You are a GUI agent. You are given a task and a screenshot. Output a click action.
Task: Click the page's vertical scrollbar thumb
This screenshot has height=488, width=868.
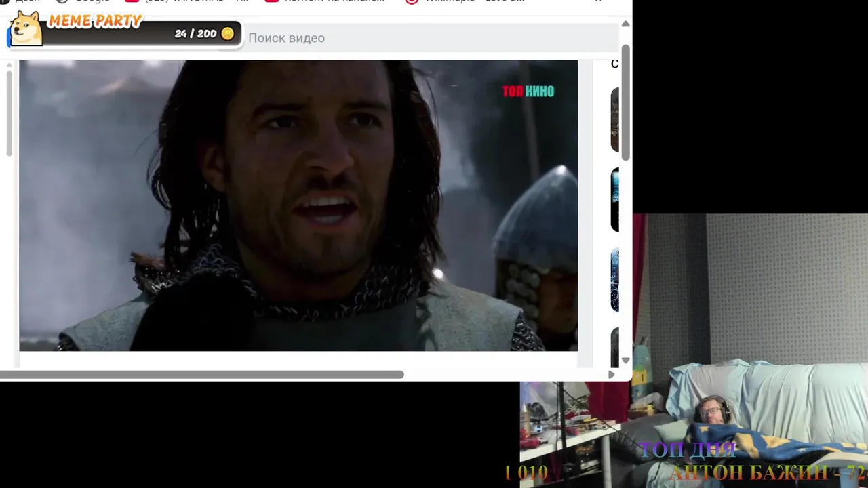coord(625,103)
